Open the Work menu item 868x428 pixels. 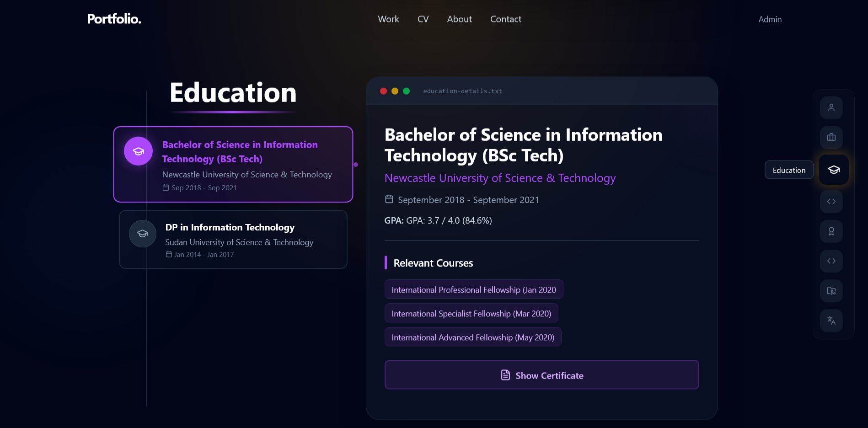388,19
